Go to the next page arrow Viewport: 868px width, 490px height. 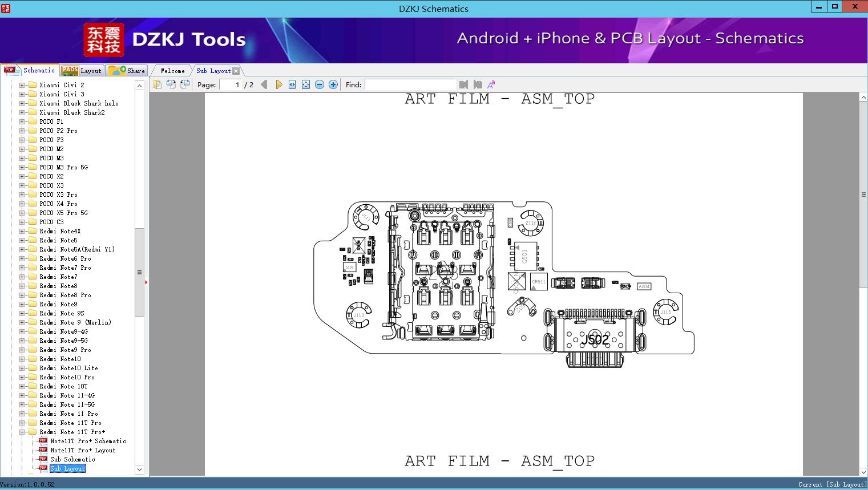pos(278,84)
